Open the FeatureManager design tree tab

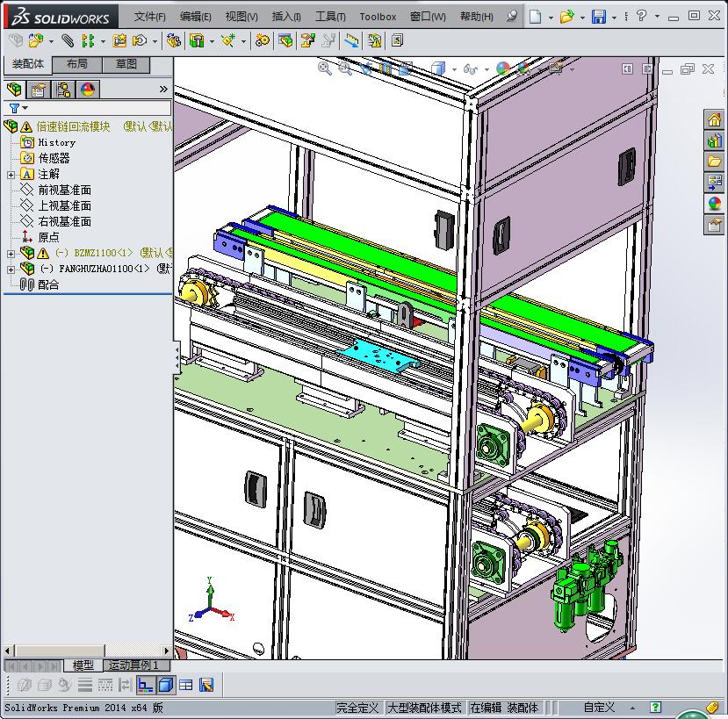[14, 90]
